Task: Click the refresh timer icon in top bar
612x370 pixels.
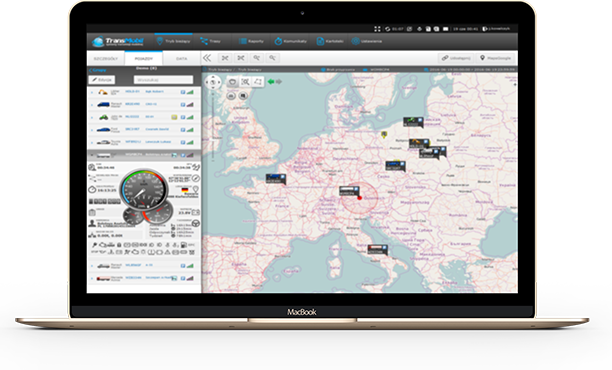Action: (388, 29)
